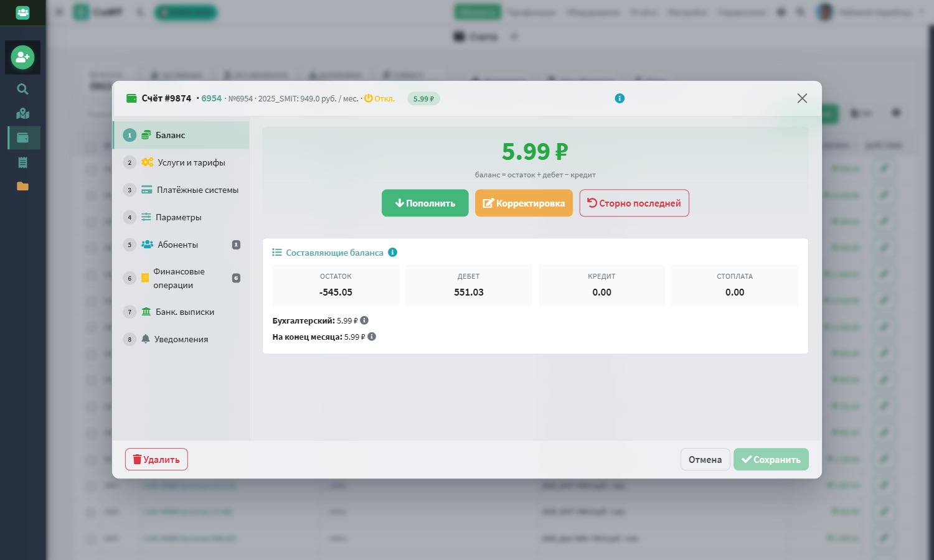Open the Финансовые операции tab
Screen dimensions: 934x560
pyautogui.click(x=181, y=278)
